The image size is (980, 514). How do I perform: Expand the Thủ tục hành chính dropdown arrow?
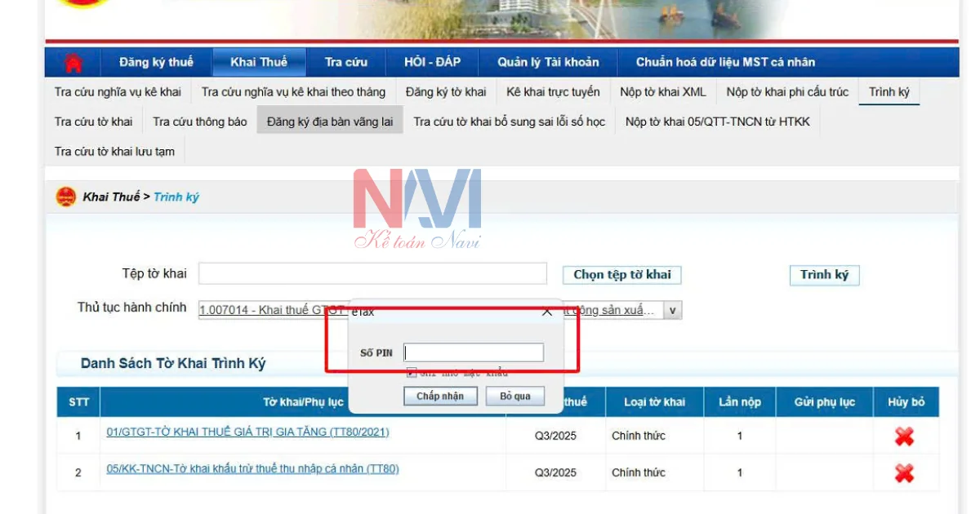pos(672,310)
